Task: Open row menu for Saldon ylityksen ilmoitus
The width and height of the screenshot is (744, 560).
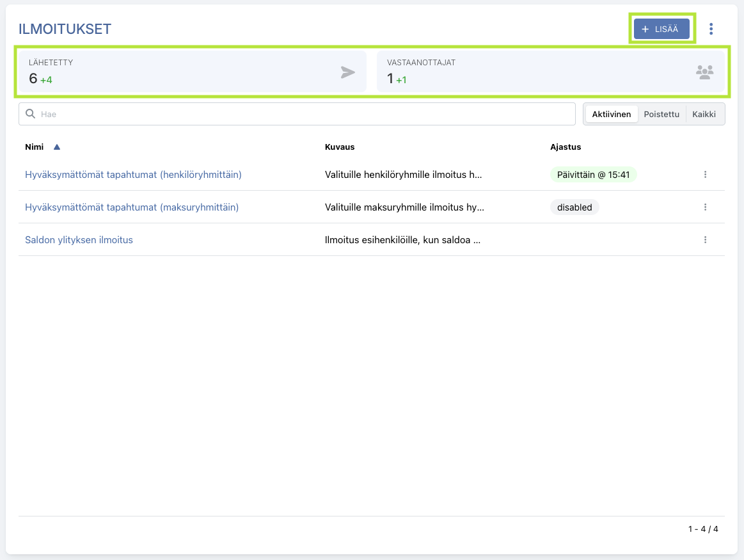Action: coord(705,239)
